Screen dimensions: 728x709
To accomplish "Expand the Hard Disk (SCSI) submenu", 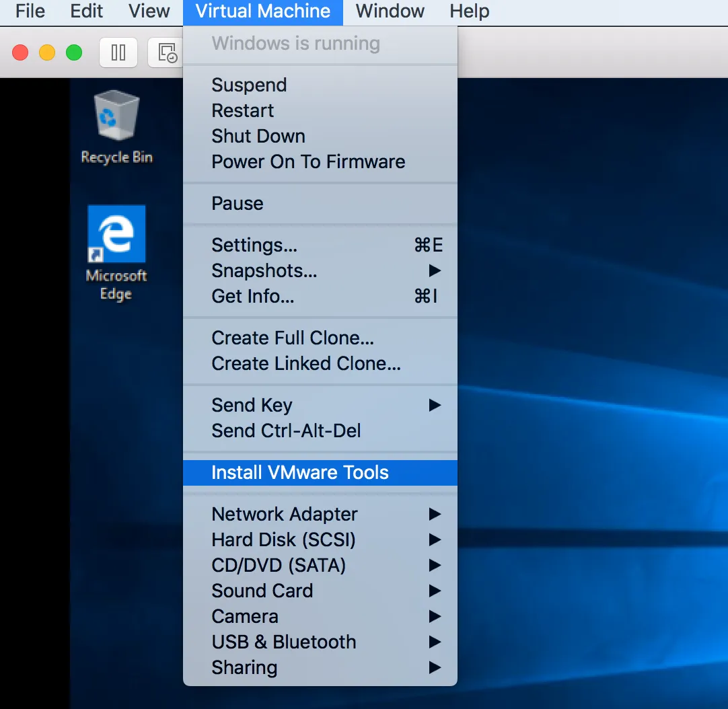I will point(320,539).
